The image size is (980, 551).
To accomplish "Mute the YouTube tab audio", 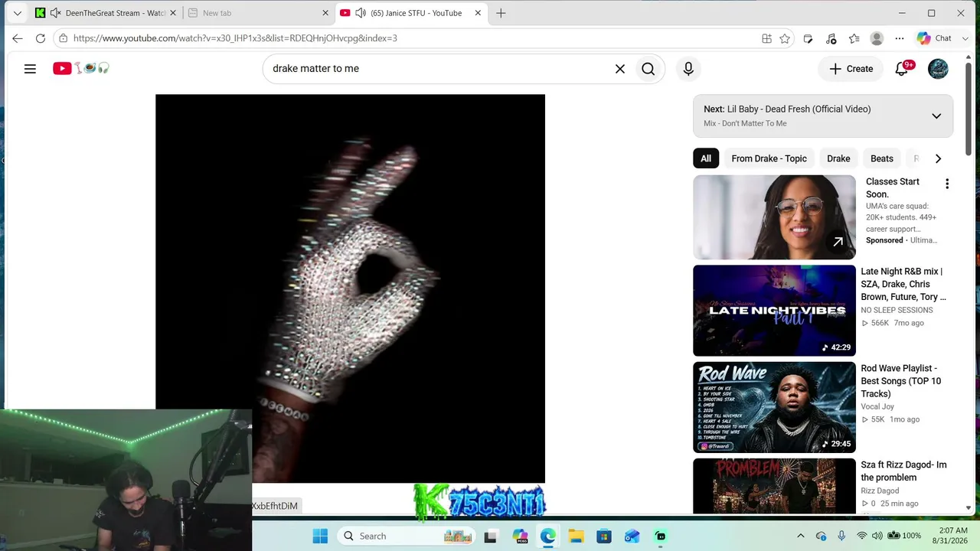I will pyautogui.click(x=361, y=13).
